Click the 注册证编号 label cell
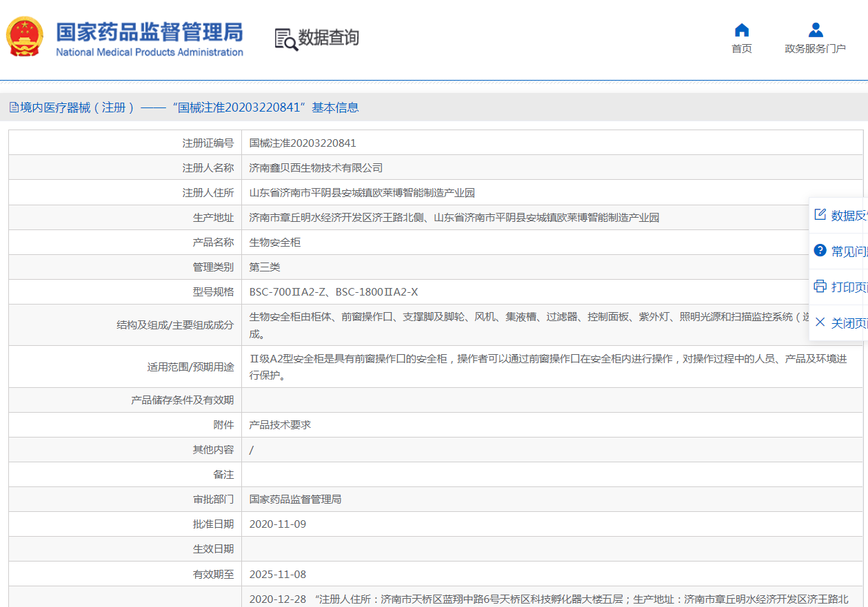This screenshot has height=607, width=868. [125, 143]
